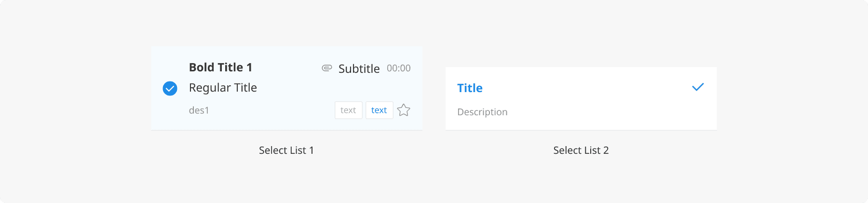Select the blue "text" tag

(x=379, y=110)
